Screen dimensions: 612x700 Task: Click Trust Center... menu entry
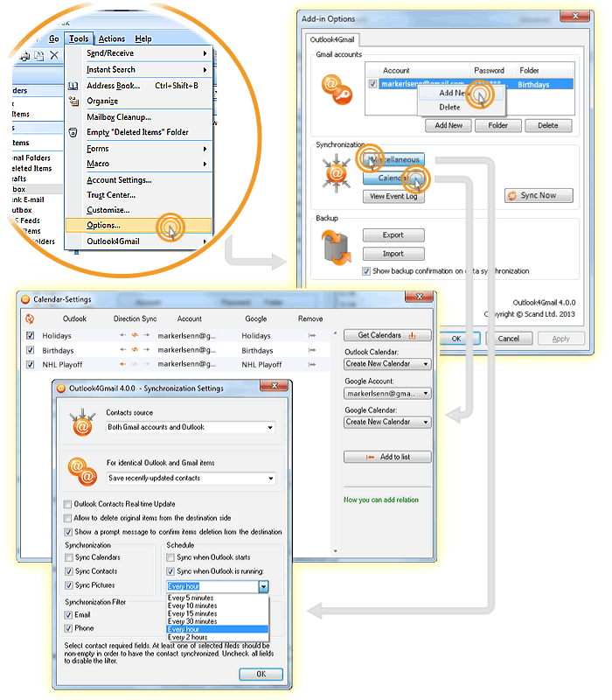click(111, 195)
